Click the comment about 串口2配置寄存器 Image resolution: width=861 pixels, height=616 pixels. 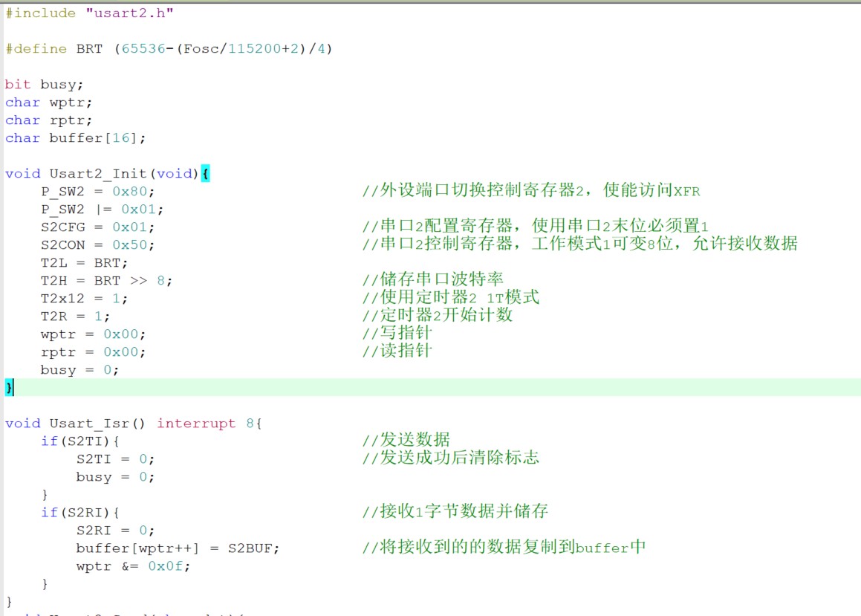536,226
